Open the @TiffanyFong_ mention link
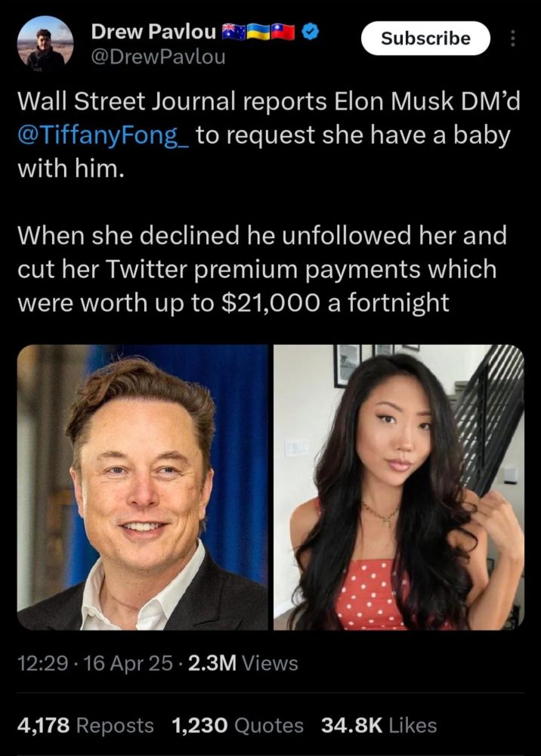Screen dimensions: 541x756 pos(106,136)
